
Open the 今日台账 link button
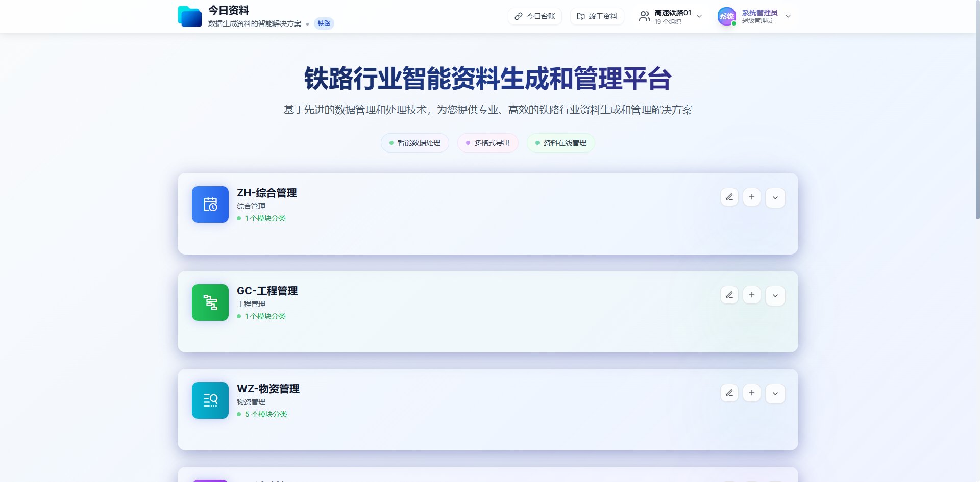(x=535, y=16)
